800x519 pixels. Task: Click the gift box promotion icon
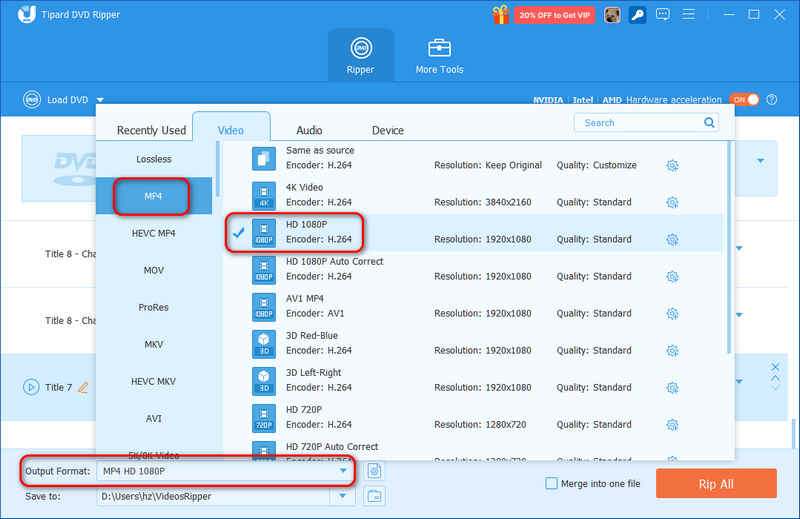click(x=501, y=15)
